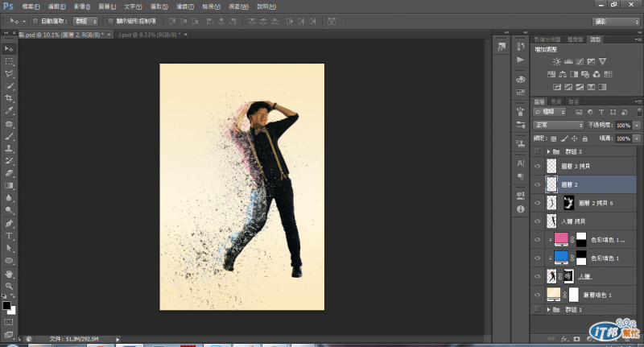This screenshot has width=644, height=347.
Task: Pick the Lasso tool
Action: 10,73
